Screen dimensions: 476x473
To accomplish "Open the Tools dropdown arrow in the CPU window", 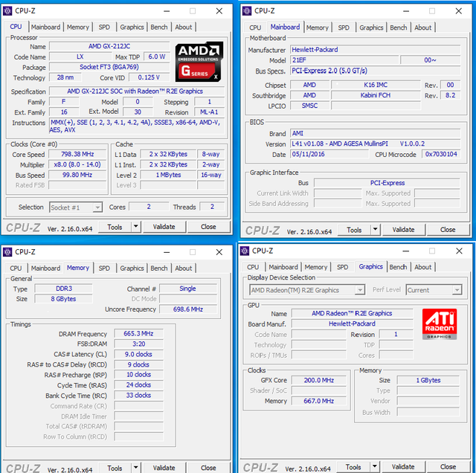I will pyautogui.click(x=135, y=227).
